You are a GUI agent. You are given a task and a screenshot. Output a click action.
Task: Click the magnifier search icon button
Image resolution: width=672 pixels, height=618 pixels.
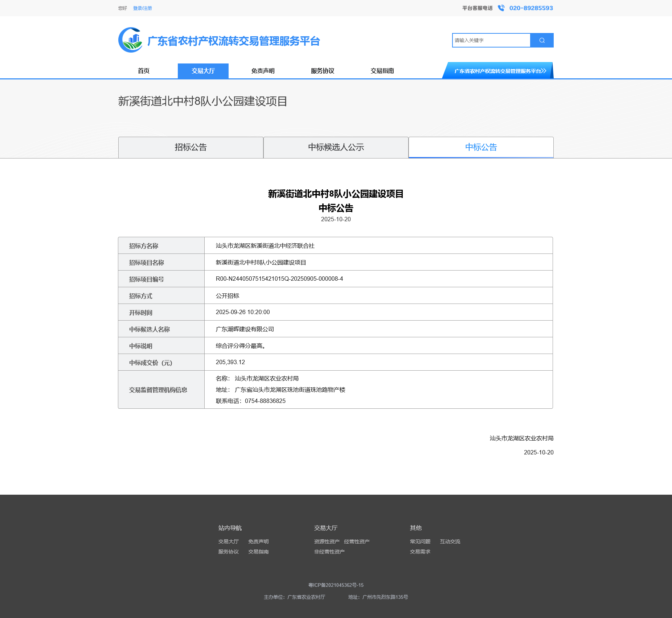click(542, 40)
